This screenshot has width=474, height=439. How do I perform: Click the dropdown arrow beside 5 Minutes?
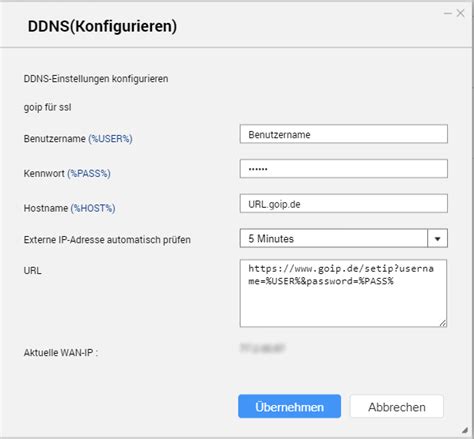437,238
